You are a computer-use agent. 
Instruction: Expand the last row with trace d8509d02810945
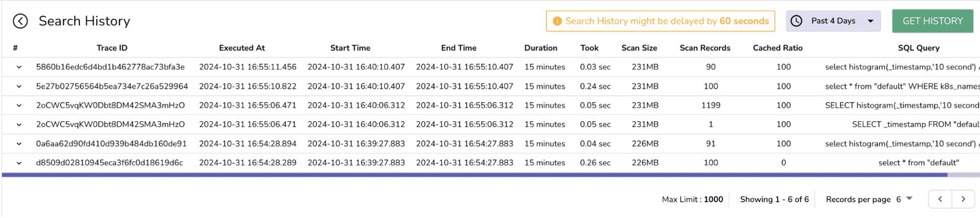19,163
